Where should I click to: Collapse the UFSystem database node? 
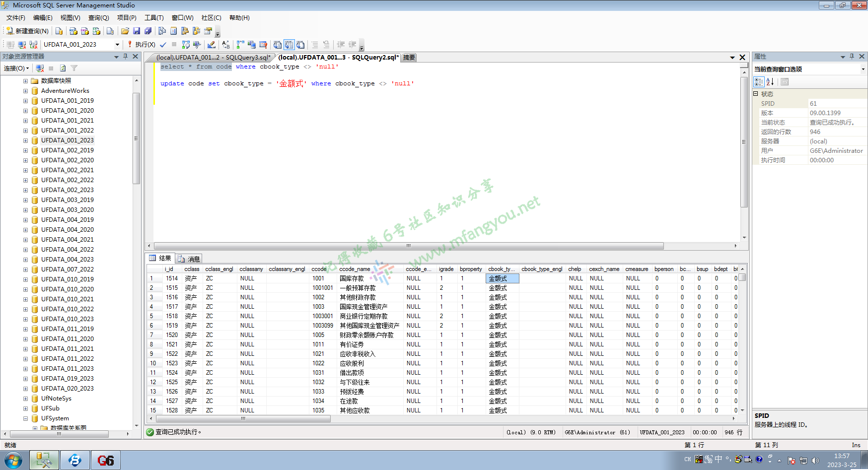(x=25, y=418)
